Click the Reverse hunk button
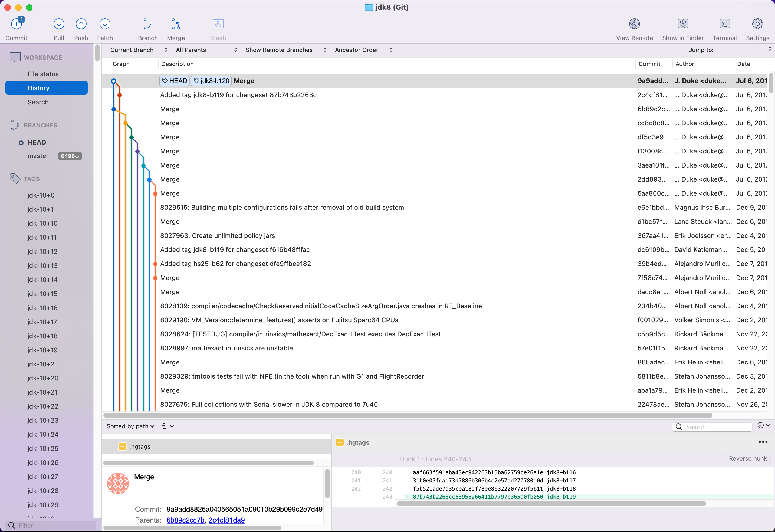Image resolution: width=775 pixels, height=532 pixels. click(747, 459)
